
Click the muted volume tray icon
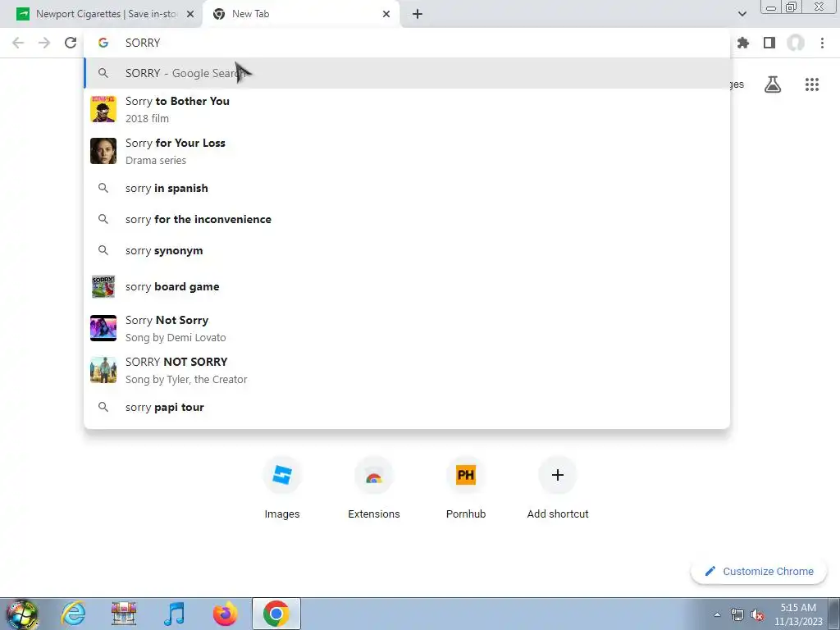pos(757,615)
